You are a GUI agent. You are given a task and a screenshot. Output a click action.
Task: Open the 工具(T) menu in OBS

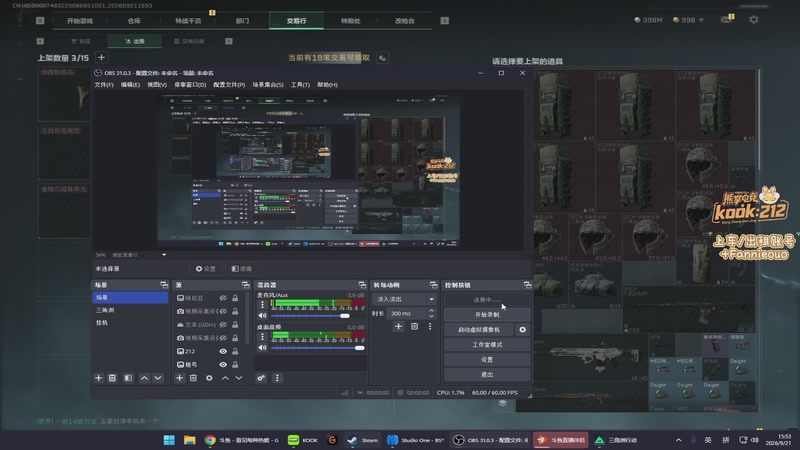click(x=300, y=85)
